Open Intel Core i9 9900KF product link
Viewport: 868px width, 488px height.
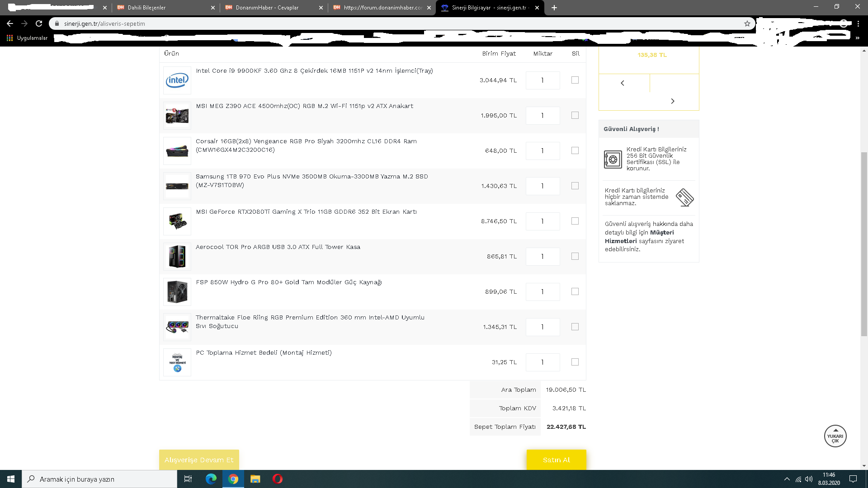click(314, 71)
